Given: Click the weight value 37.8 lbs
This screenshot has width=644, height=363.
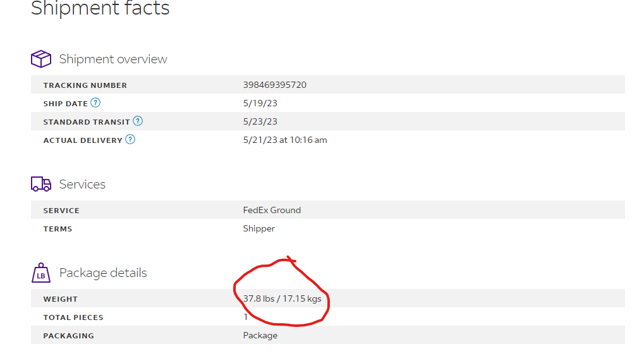Looking at the screenshot, I should point(258,298).
